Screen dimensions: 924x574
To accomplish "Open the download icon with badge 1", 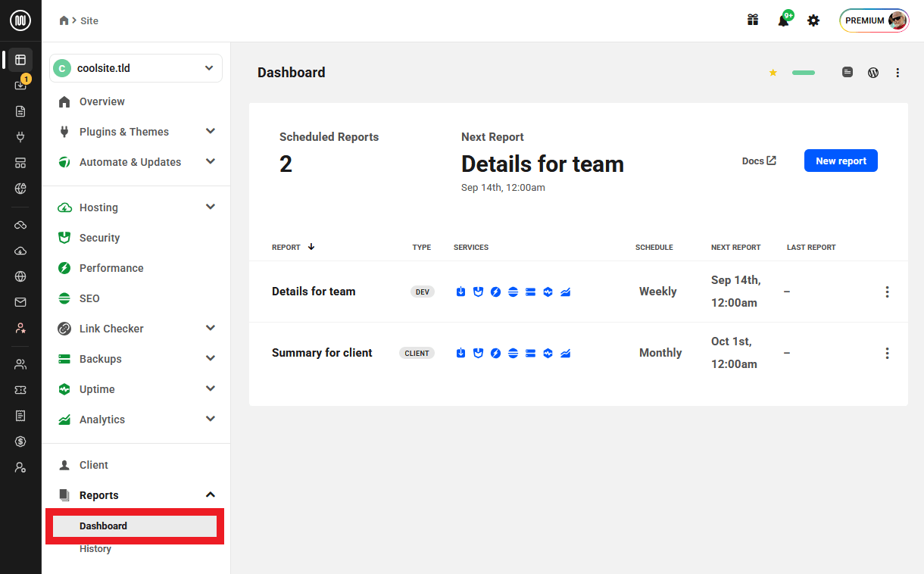I will tap(20, 85).
